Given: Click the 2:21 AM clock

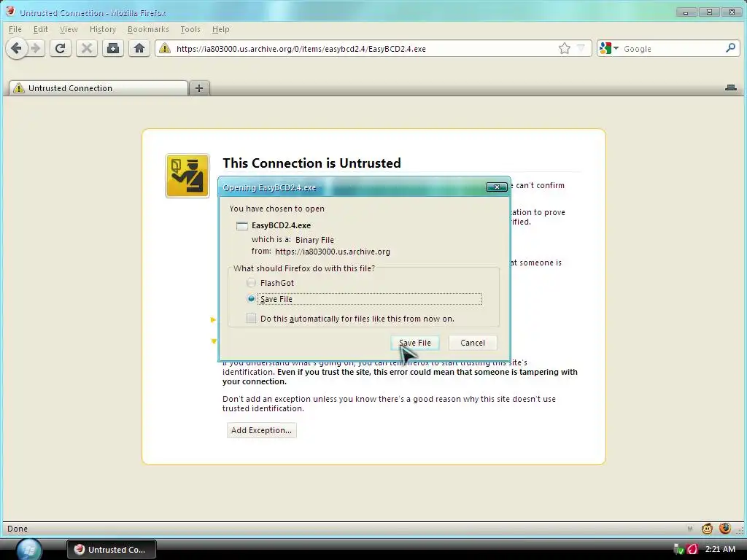Looking at the screenshot, I should click(x=720, y=549).
